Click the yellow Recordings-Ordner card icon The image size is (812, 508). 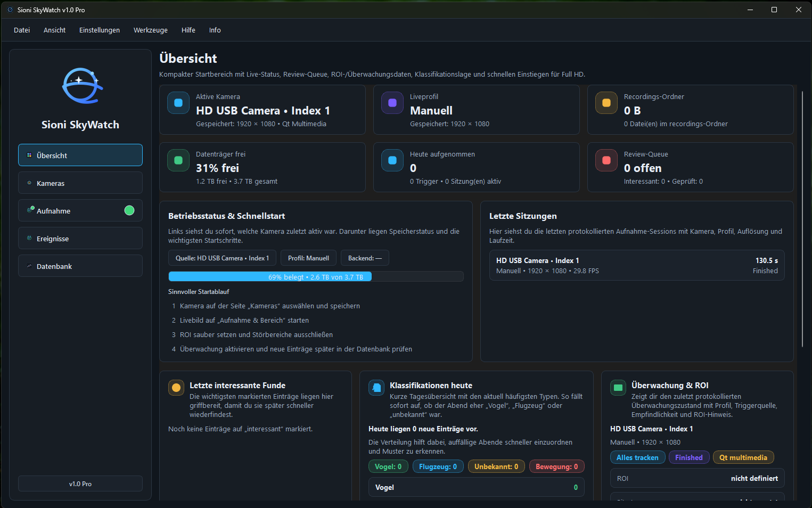[x=606, y=103]
